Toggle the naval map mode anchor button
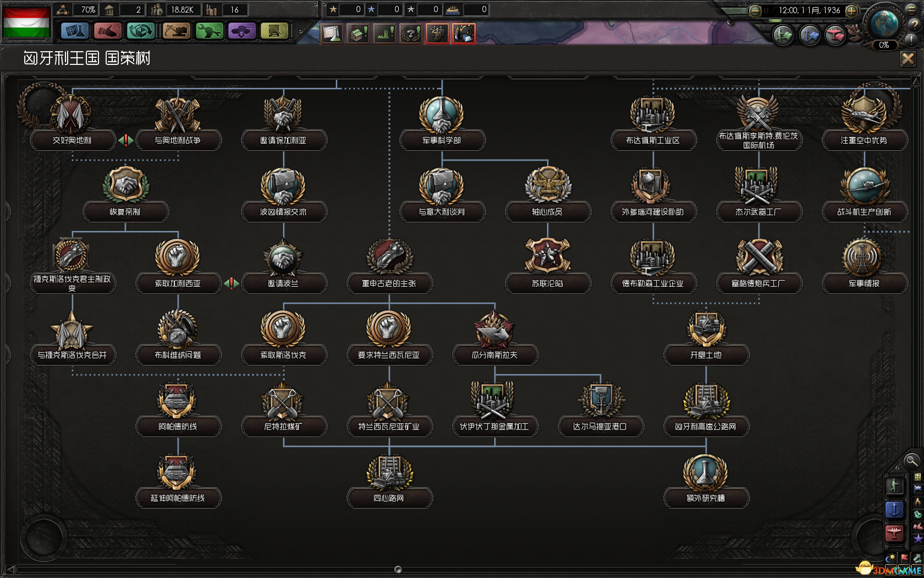This screenshot has height=578, width=924. 894,510
